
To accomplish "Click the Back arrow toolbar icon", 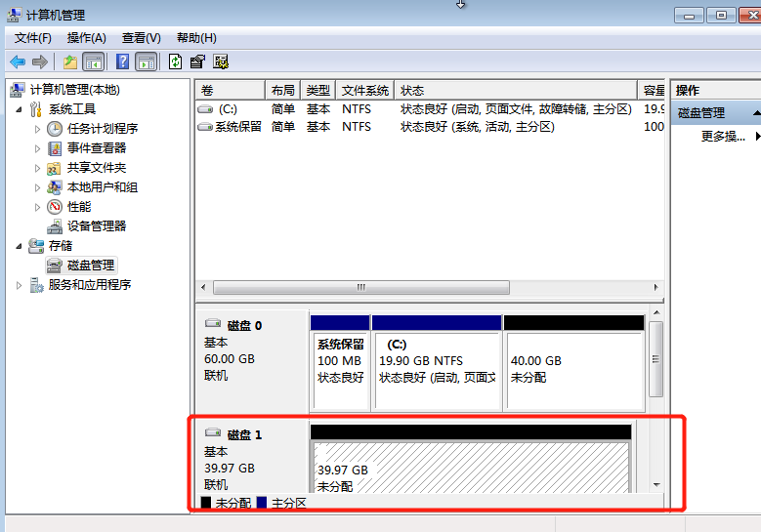I will point(18,62).
